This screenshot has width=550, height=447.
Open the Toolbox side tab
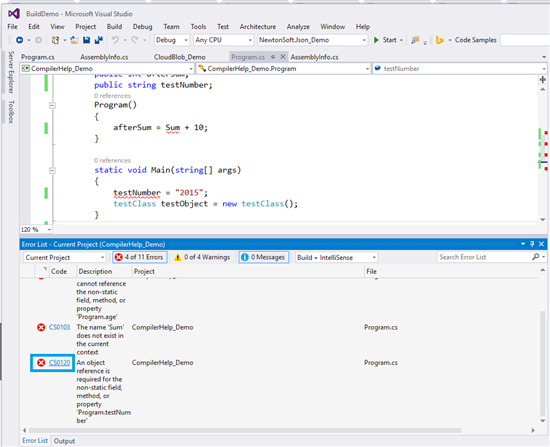click(x=11, y=112)
